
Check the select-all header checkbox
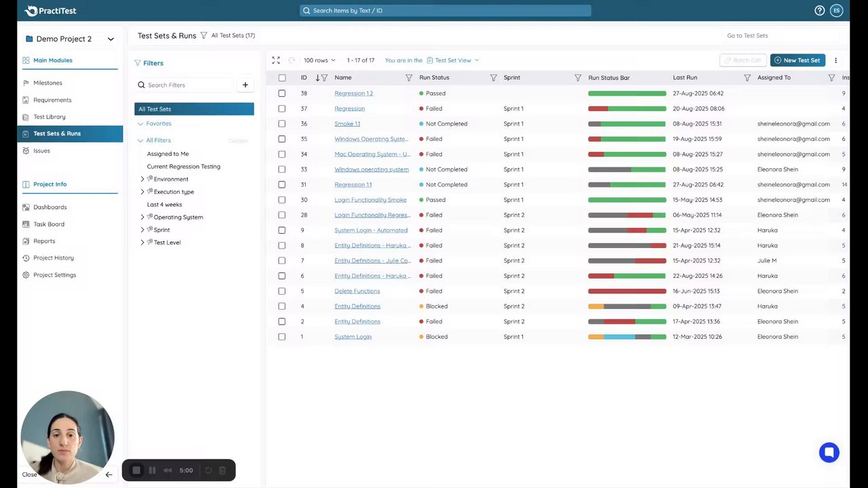point(282,78)
